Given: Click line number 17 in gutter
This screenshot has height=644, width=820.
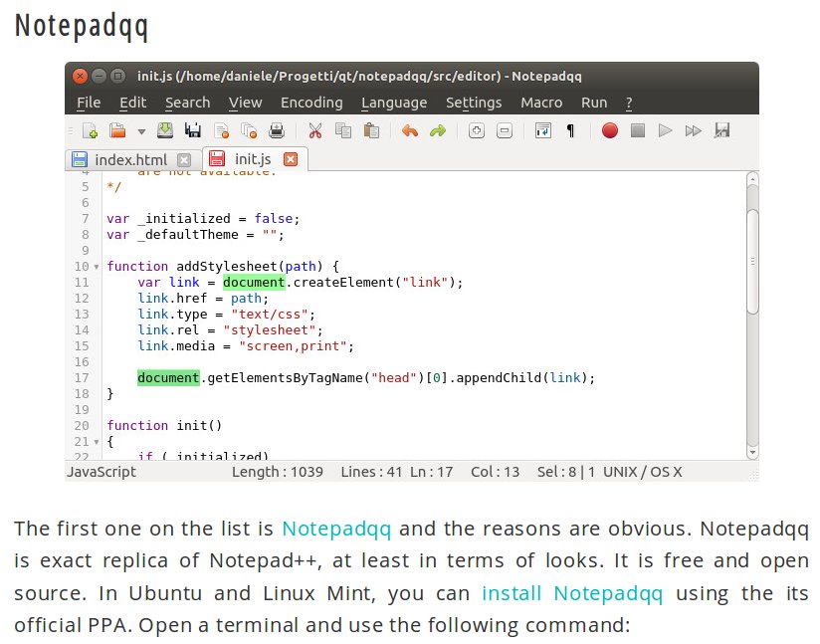Looking at the screenshot, I should pyautogui.click(x=82, y=377).
